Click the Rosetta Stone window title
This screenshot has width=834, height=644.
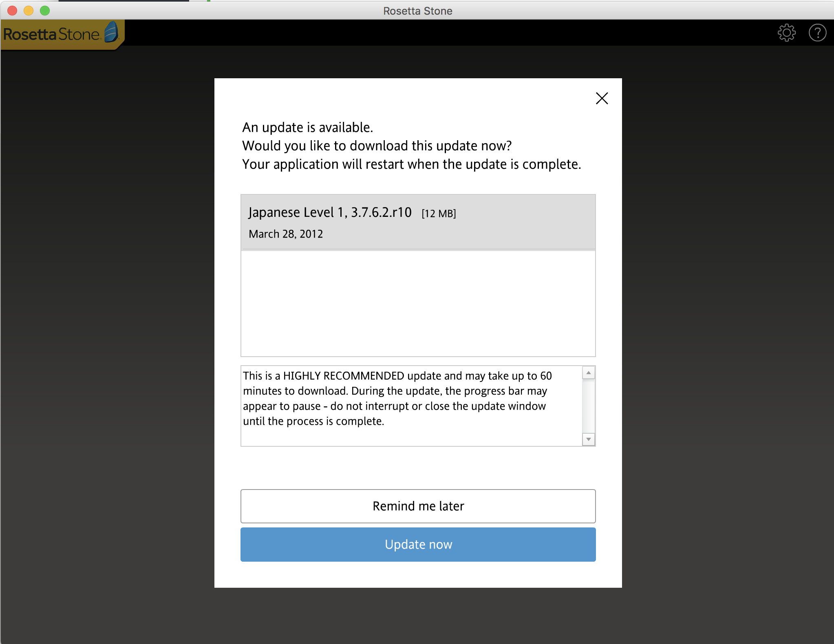[x=417, y=11]
